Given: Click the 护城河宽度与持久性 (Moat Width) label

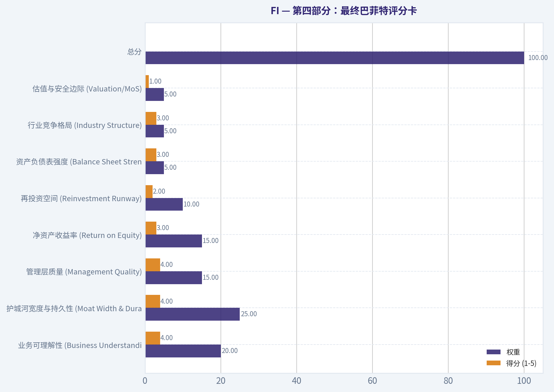Looking at the screenshot, I should tap(74, 308).
